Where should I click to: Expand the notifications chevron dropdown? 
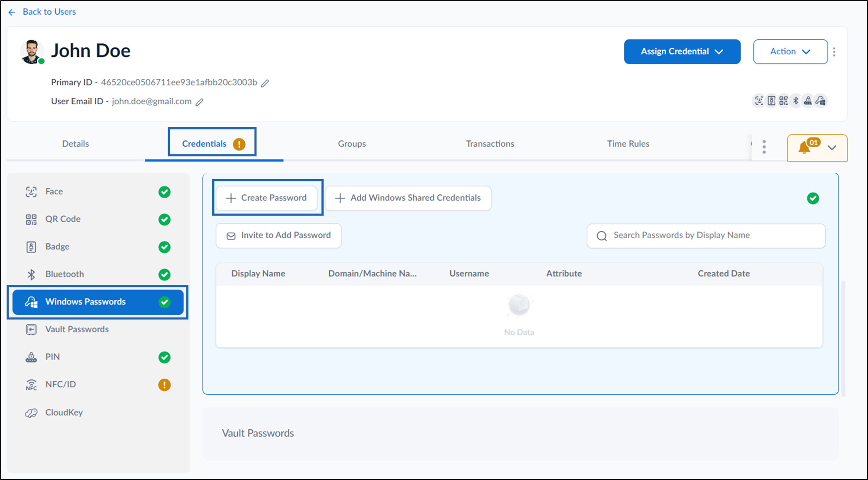pos(832,148)
